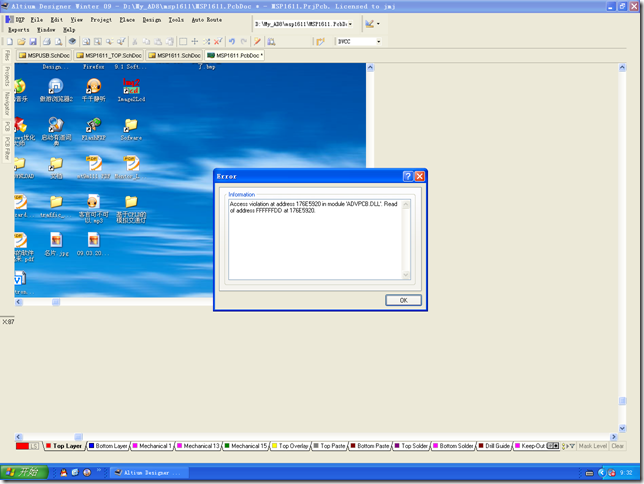Viewport: 644px width, 484px height.
Task: Click the vertical scrollbar down arrow
Action: coord(622,428)
